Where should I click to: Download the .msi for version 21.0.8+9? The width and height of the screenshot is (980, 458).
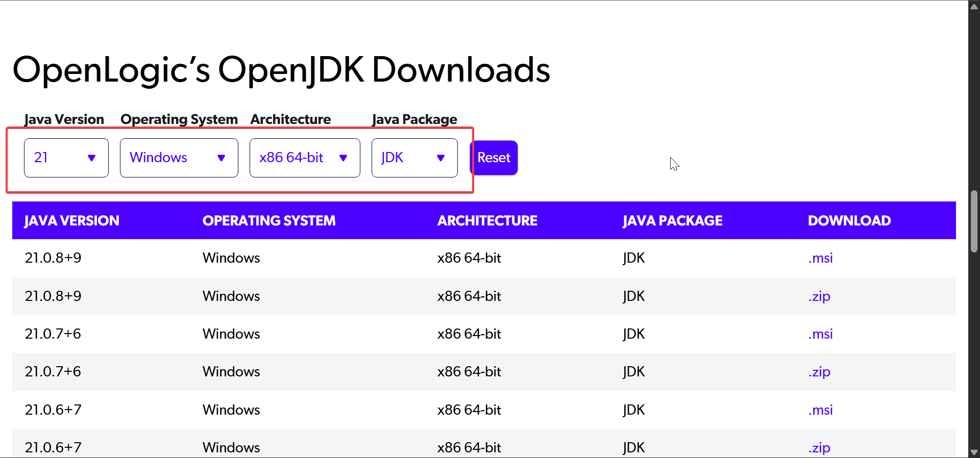coord(820,258)
